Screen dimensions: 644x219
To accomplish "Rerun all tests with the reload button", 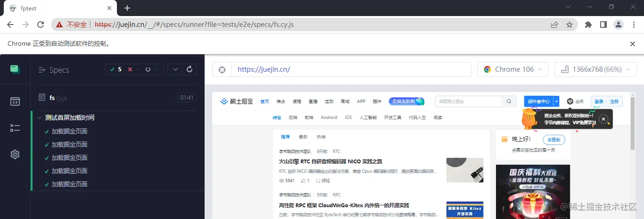I will 190,69.
